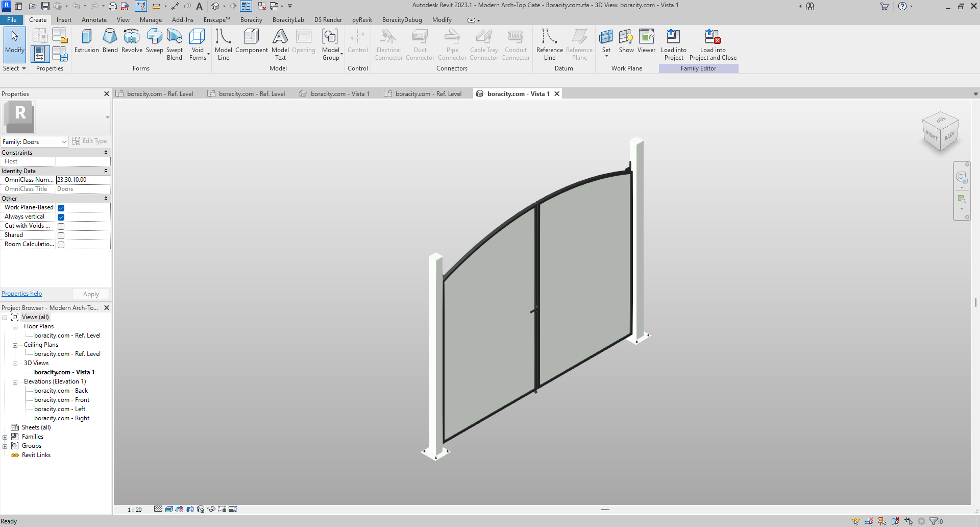The height and width of the screenshot is (527, 980).
Task: Save file from quick access toolbar
Action: (45, 6)
